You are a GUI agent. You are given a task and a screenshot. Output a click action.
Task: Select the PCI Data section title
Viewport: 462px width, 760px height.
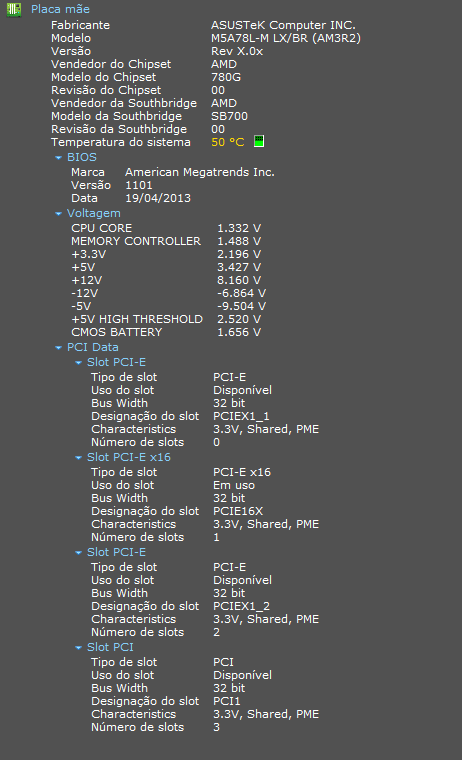(x=93, y=347)
